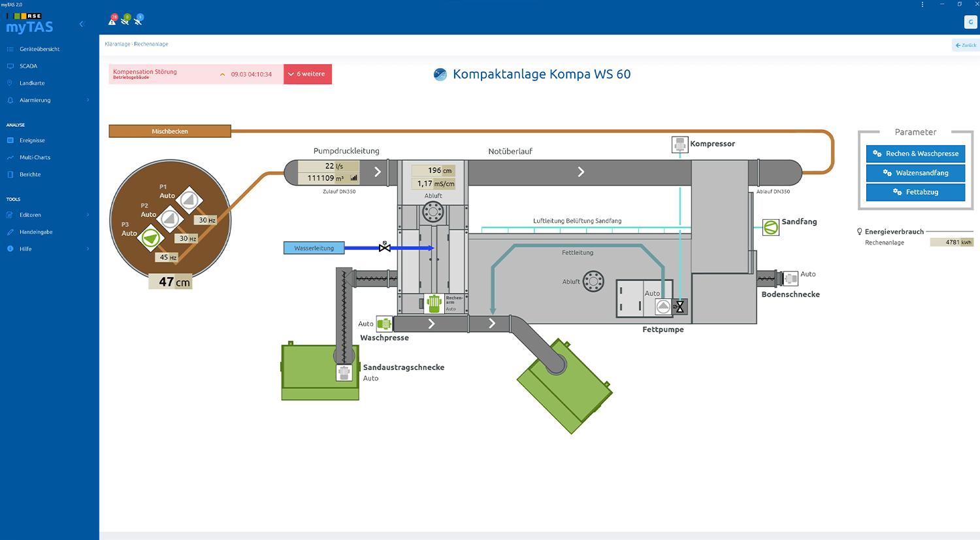Expand the Hilfe submenu
This screenshot has width=980, height=540.
[88, 249]
